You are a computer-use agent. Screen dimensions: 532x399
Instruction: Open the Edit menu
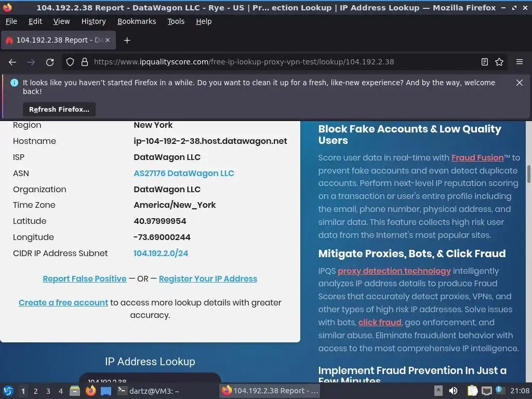(35, 21)
